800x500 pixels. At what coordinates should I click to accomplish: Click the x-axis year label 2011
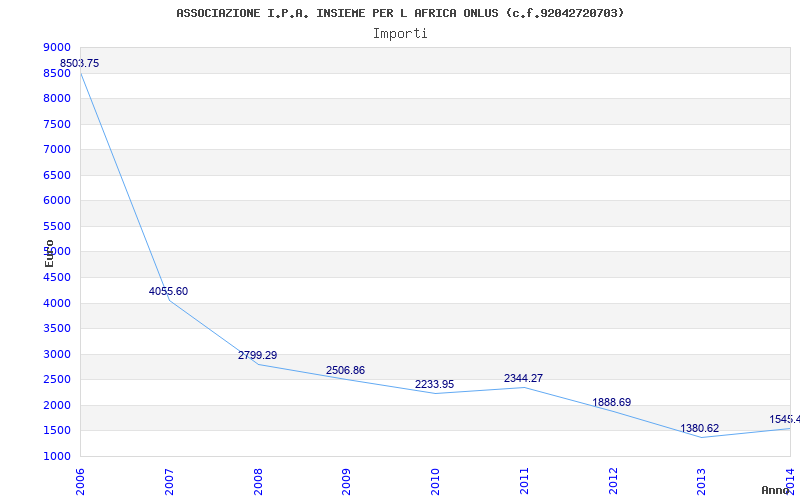[x=524, y=482]
